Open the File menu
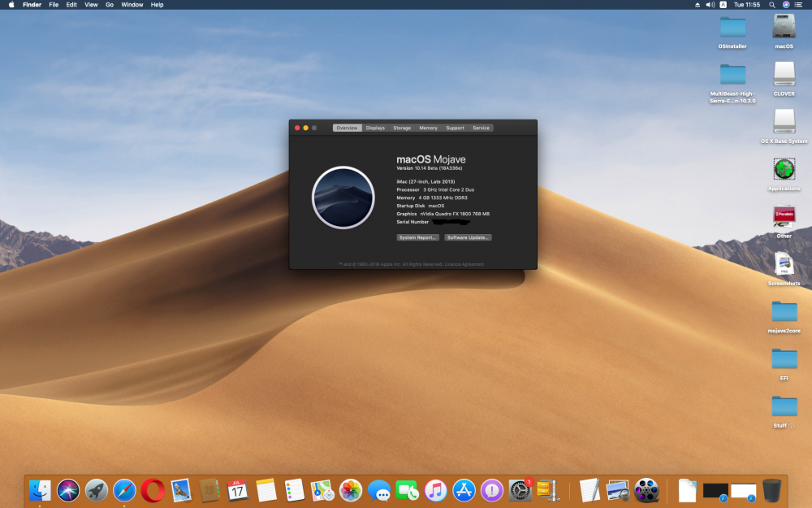 (54, 5)
